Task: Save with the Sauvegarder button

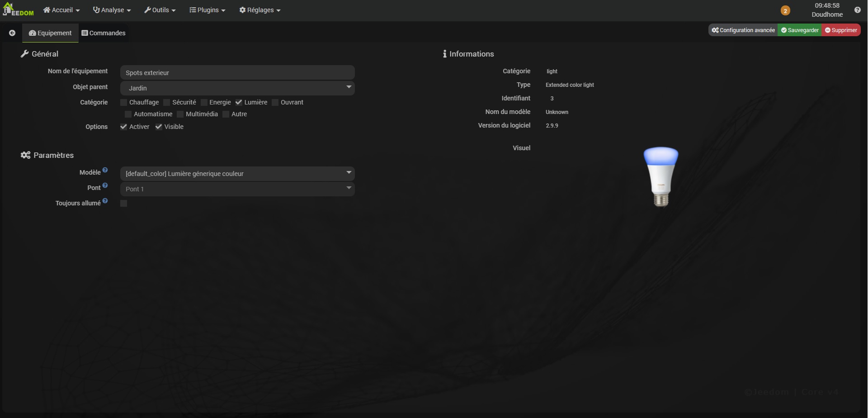Action: [800, 30]
